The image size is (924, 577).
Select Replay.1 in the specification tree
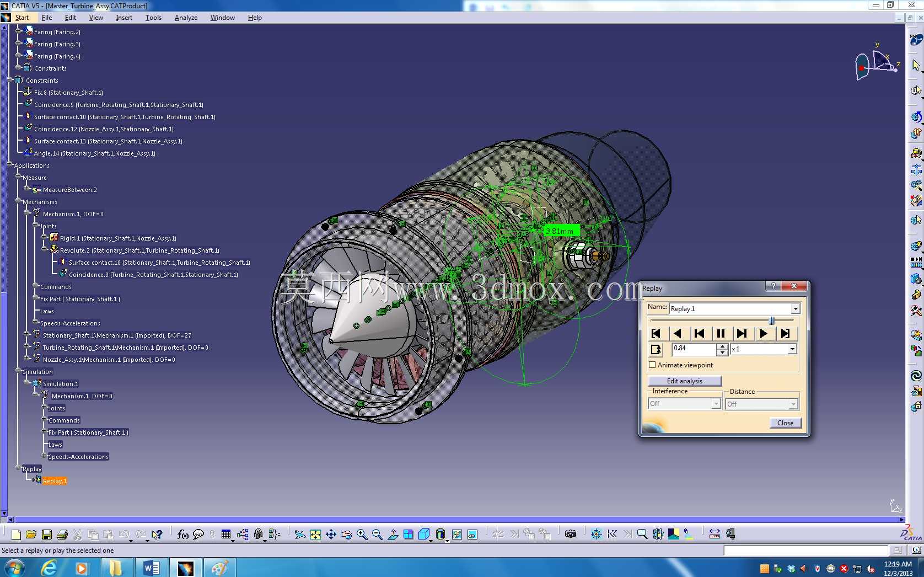pos(55,481)
